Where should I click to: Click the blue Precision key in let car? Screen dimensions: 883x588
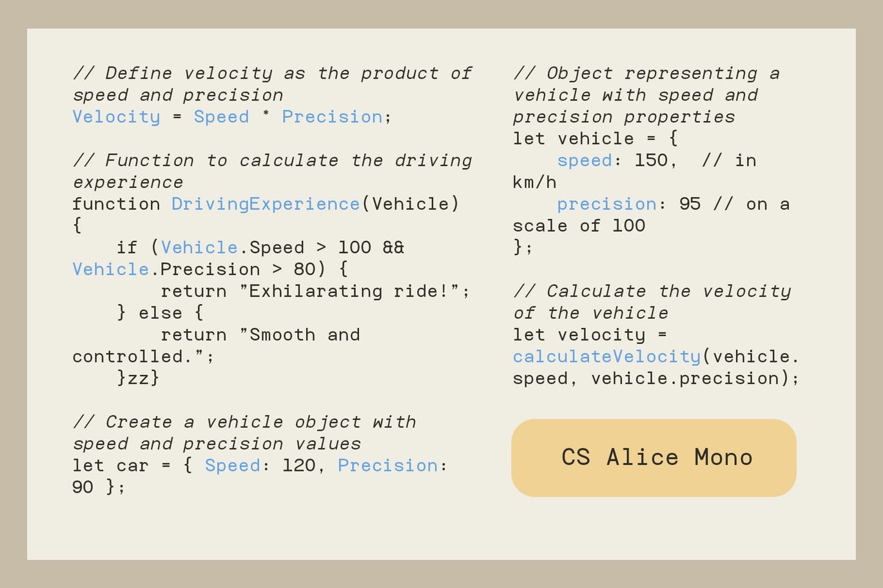point(388,466)
